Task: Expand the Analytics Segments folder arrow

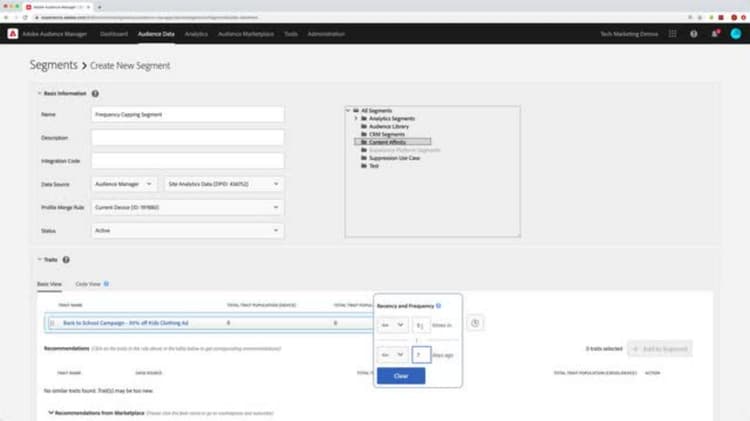Action: [x=356, y=118]
